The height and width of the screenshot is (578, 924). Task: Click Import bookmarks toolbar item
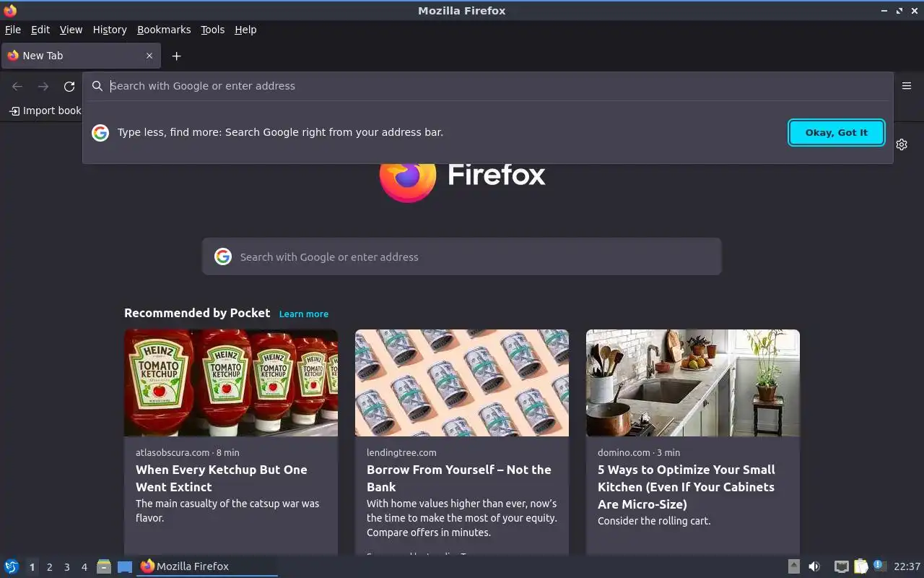[x=45, y=111]
